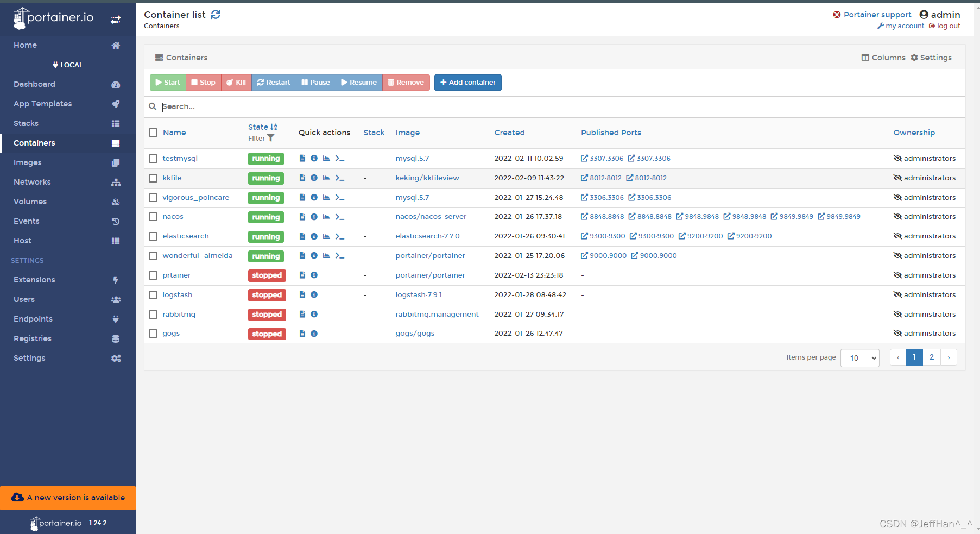Open the Columns options
The width and height of the screenshot is (980, 534).
pos(883,58)
